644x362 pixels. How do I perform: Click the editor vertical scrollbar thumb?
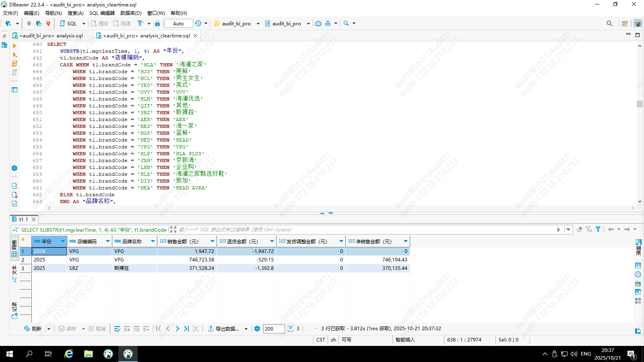click(x=640, y=104)
